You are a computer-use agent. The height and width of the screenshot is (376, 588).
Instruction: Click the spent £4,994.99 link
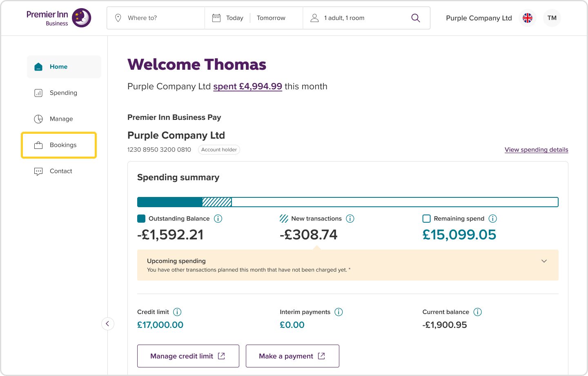pos(247,86)
